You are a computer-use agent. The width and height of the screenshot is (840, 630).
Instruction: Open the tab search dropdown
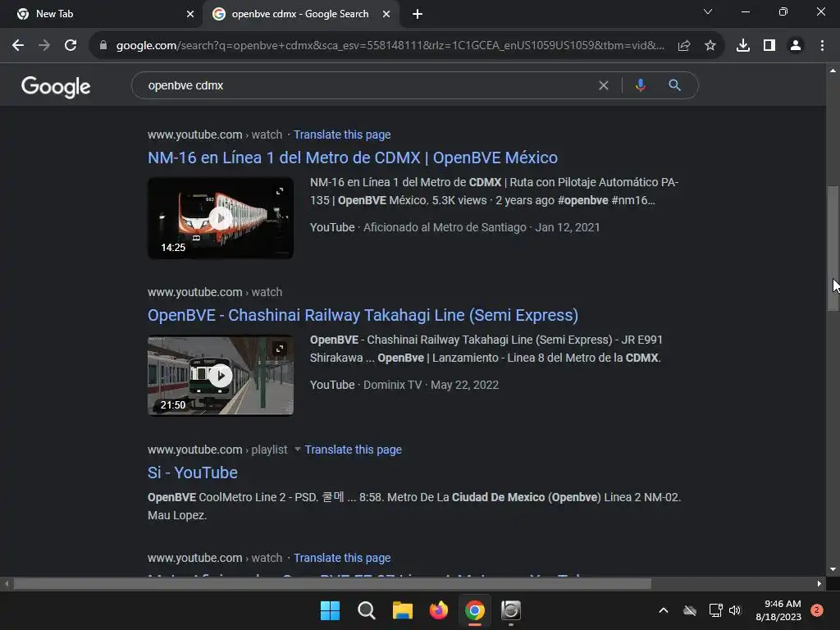click(708, 11)
